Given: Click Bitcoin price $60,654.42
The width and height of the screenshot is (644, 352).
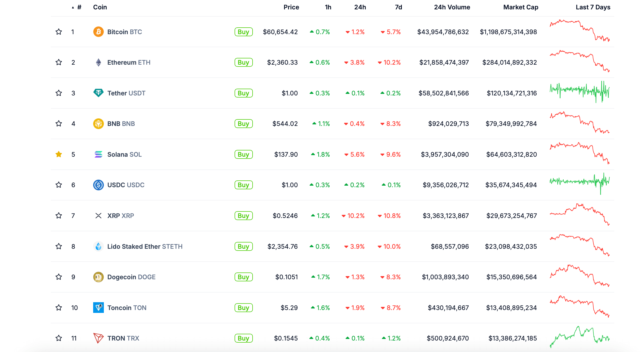Looking at the screenshot, I should [x=280, y=32].
